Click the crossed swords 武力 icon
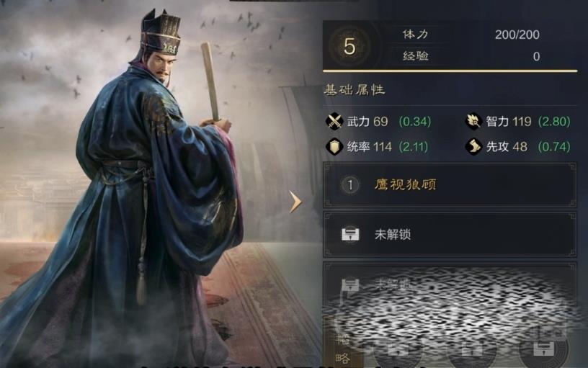 [x=334, y=122]
